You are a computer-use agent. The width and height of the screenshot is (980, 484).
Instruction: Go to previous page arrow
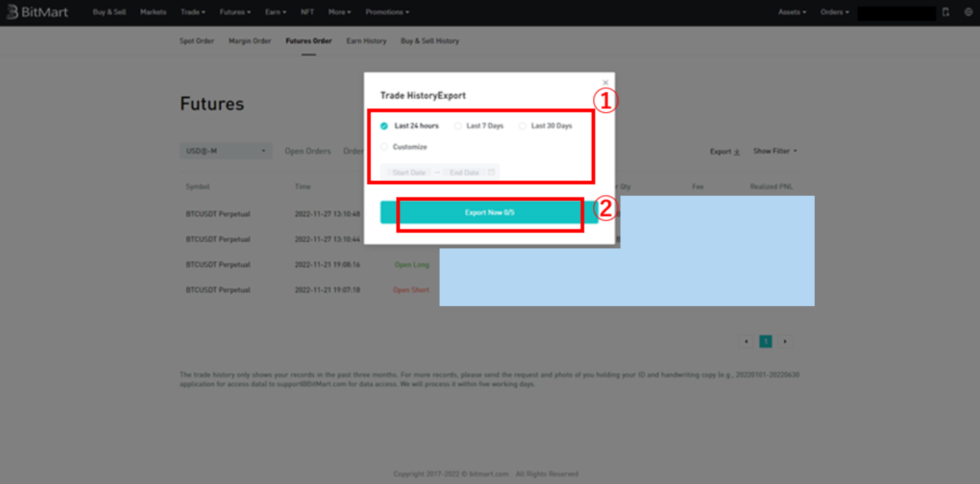pos(746,341)
